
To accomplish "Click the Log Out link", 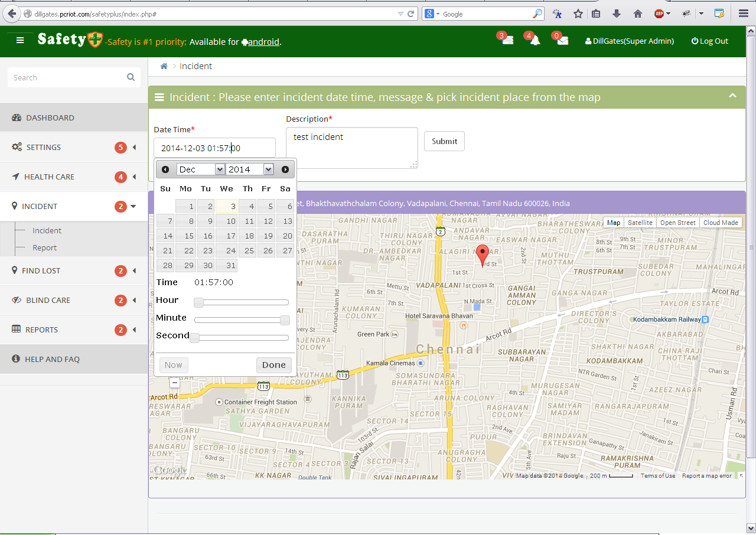I will [x=709, y=41].
